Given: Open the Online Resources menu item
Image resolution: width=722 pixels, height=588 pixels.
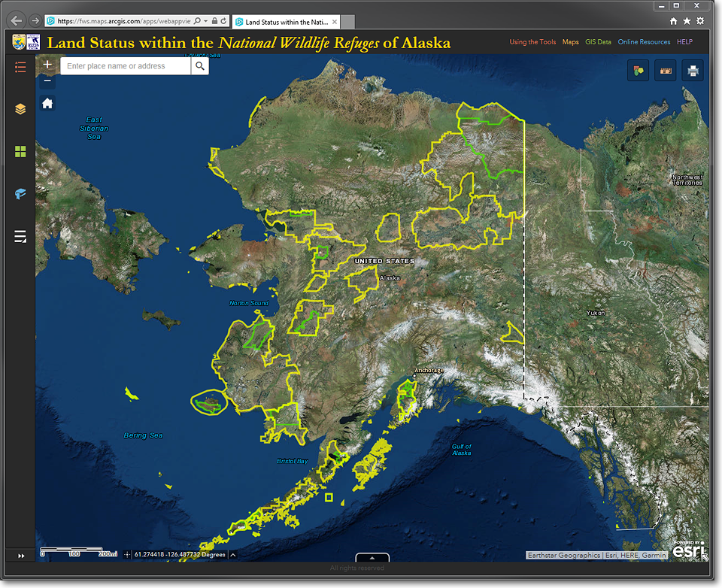Looking at the screenshot, I should (x=644, y=42).
